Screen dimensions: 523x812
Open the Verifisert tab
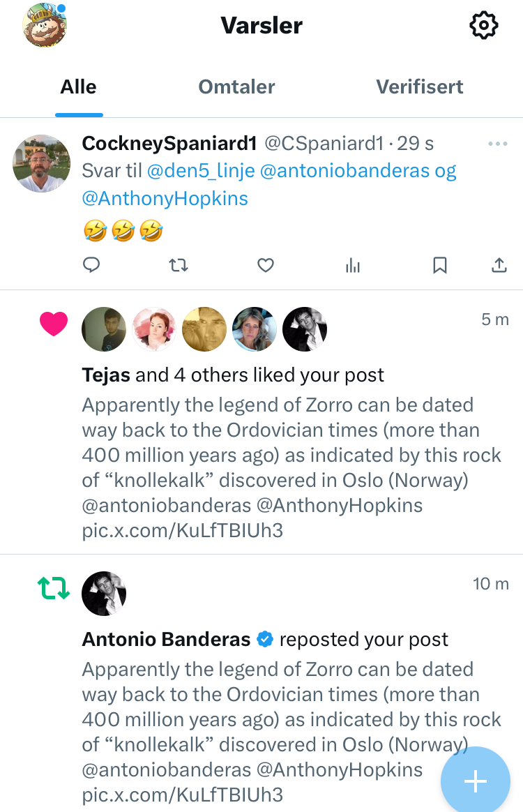[420, 87]
